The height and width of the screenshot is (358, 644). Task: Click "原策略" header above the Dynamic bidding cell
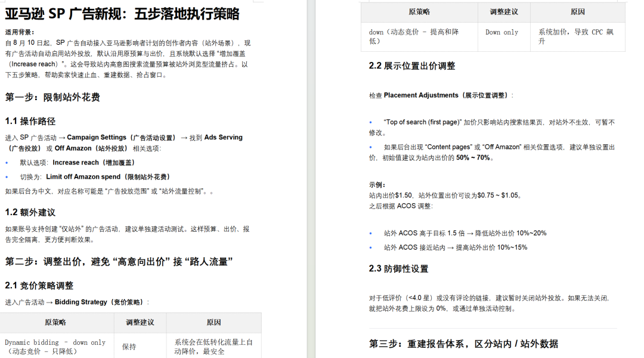coord(55,322)
